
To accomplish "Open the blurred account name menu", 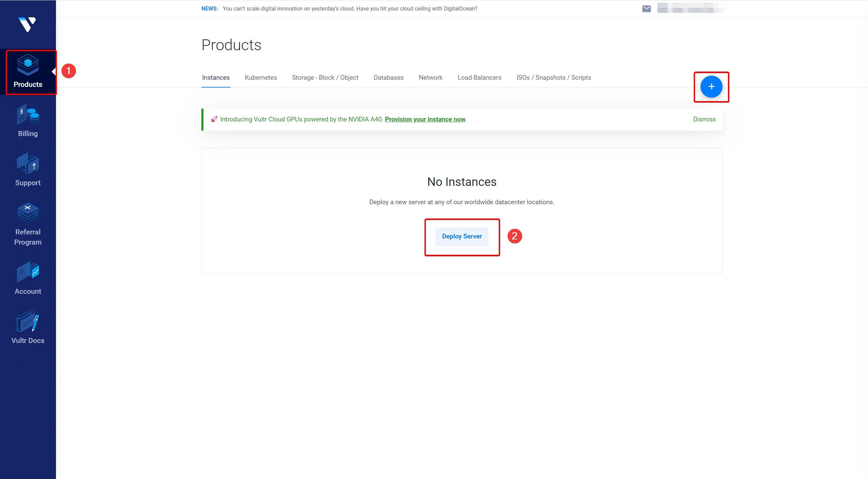I will tap(690, 8).
